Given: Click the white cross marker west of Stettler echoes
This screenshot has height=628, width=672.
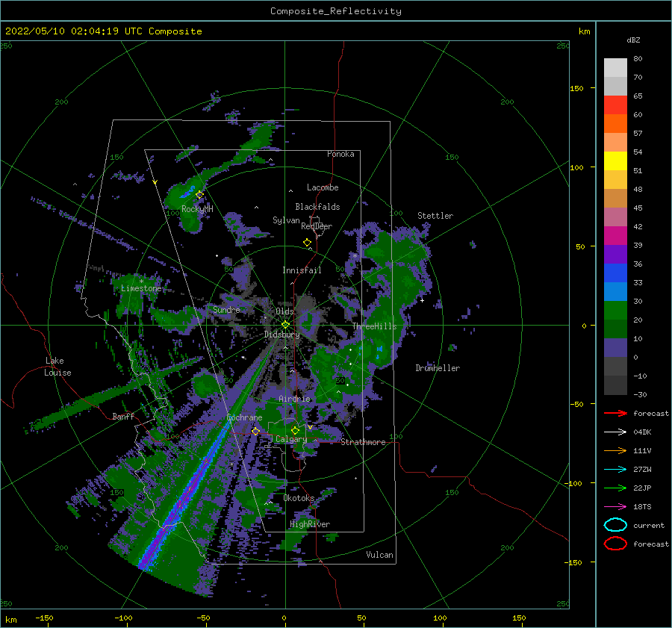Looking at the screenshot, I should coord(422,300).
